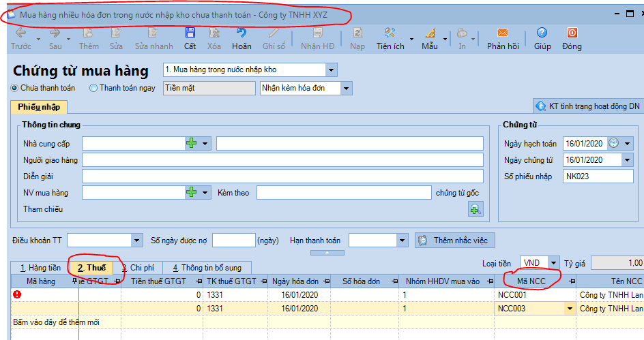644x340 pixels.
Task: Open Điều khoản TT dropdown
Action: pyautogui.click(x=136, y=241)
